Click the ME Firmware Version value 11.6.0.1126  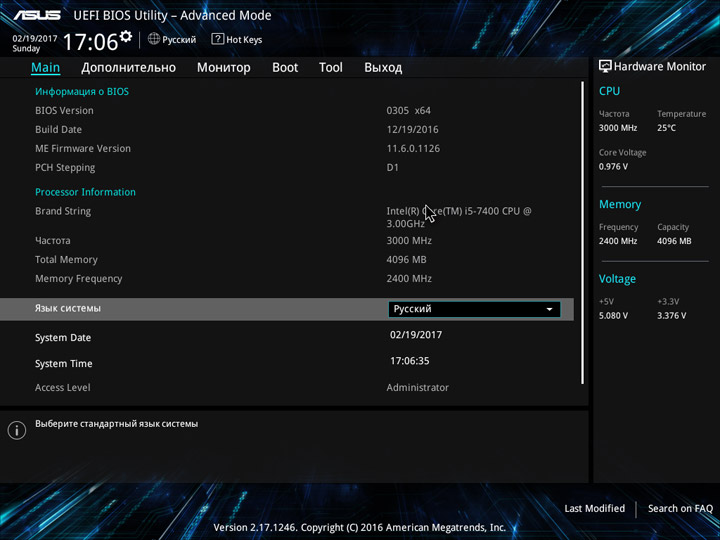click(x=413, y=149)
